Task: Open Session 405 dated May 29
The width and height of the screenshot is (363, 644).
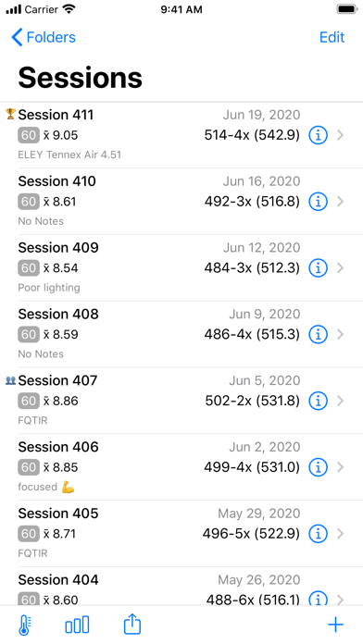Action: click(181, 534)
